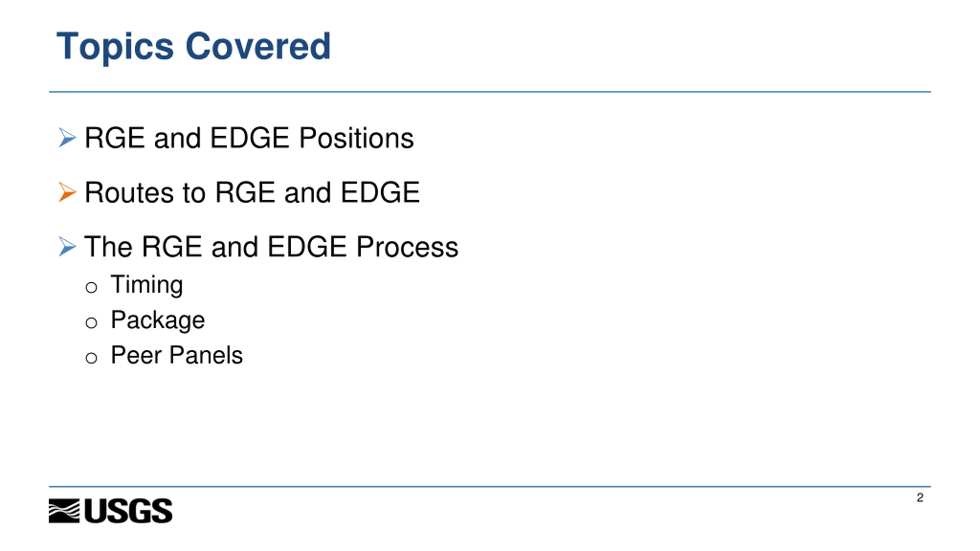Click the circle bullet before Peer Panels

(91, 358)
